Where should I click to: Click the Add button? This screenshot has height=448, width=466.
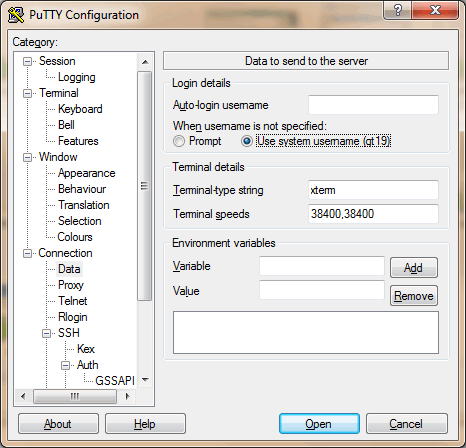pyautogui.click(x=414, y=267)
